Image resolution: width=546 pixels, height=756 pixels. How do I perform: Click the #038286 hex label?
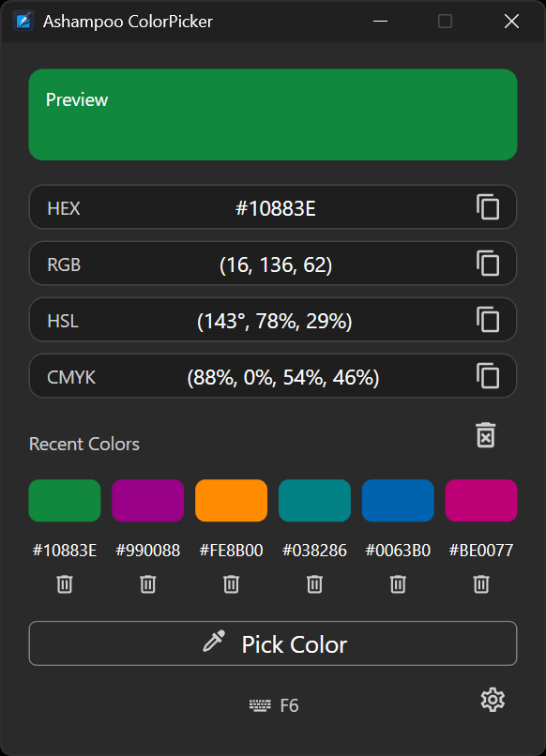(x=314, y=551)
